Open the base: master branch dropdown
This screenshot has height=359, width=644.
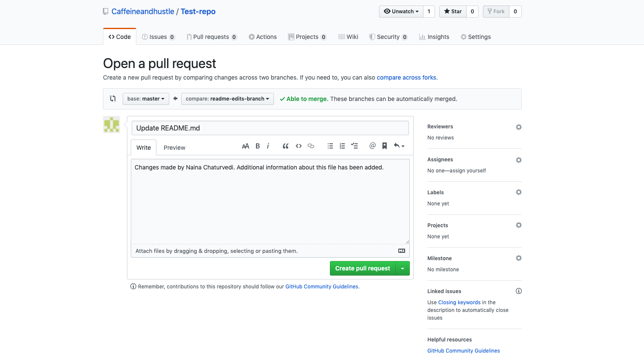(x=146, y=99)
